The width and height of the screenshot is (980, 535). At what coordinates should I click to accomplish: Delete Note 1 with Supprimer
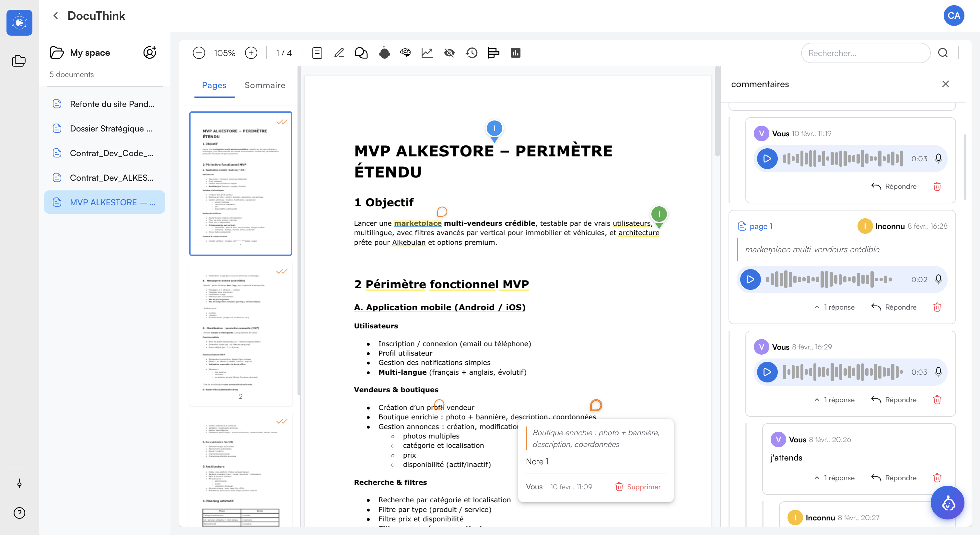pos(638,487)
